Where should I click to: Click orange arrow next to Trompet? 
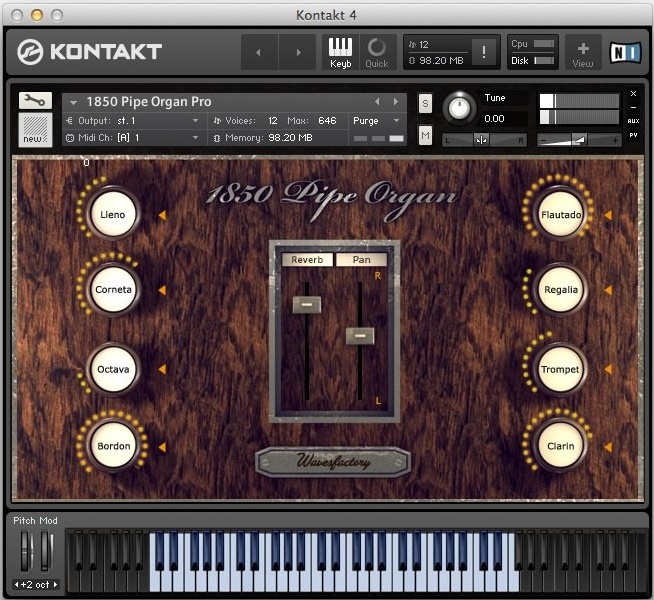[x=608, y=369]
